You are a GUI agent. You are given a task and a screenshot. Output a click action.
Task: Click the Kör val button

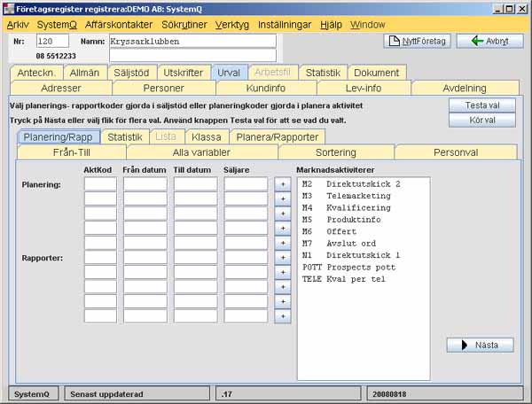tap(482, 120)
